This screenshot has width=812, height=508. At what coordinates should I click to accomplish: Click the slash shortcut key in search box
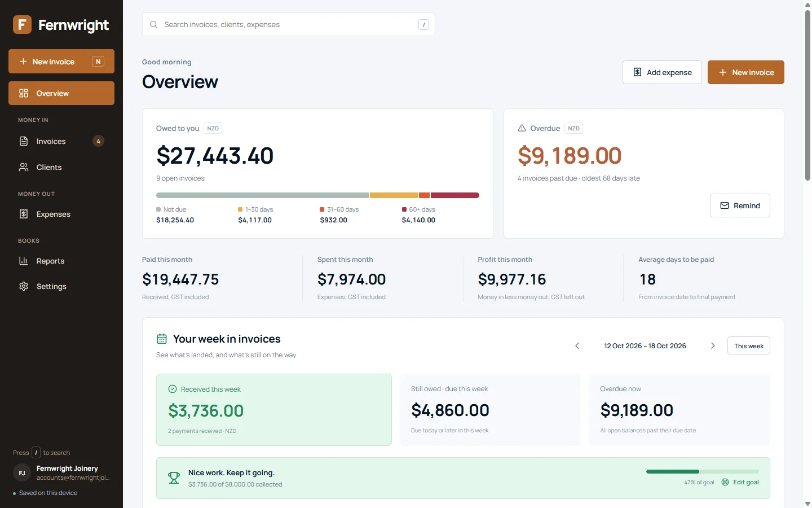[423, 24]
